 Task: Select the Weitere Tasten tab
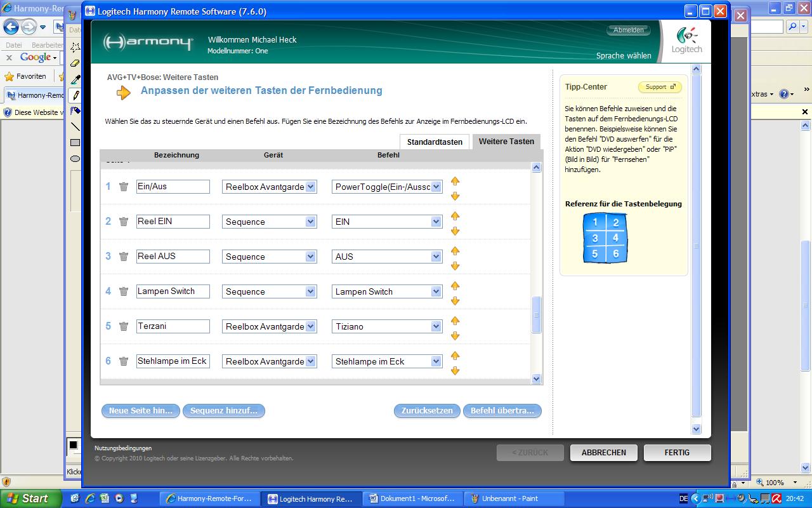(506, 142)
